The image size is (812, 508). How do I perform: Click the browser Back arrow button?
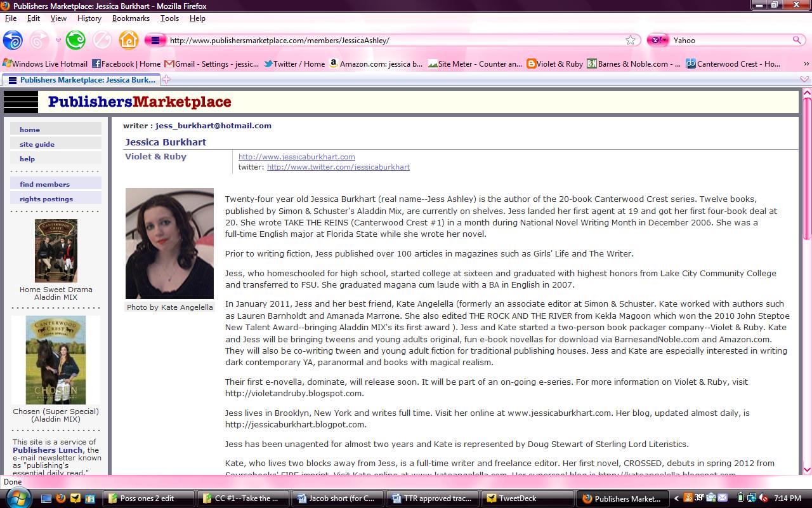point(13,40)
